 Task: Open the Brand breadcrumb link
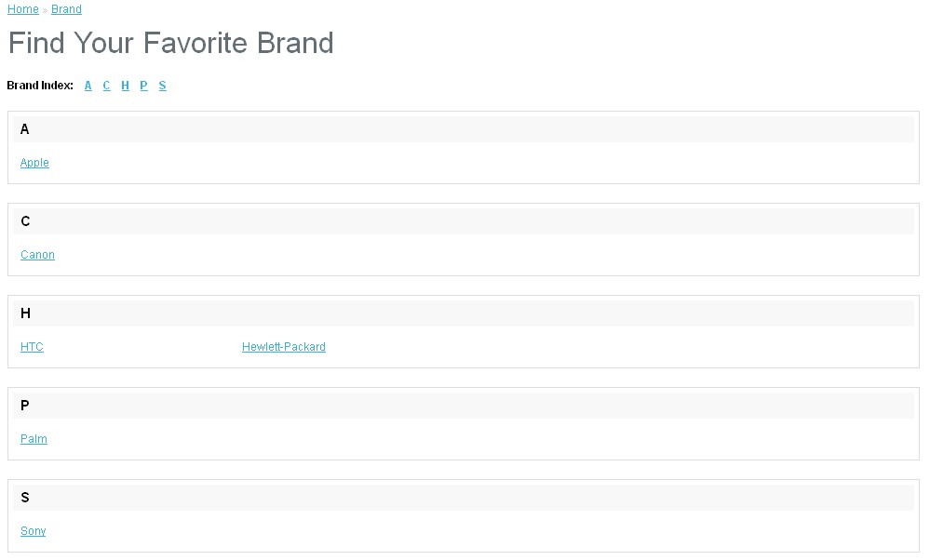coord(66,9)
